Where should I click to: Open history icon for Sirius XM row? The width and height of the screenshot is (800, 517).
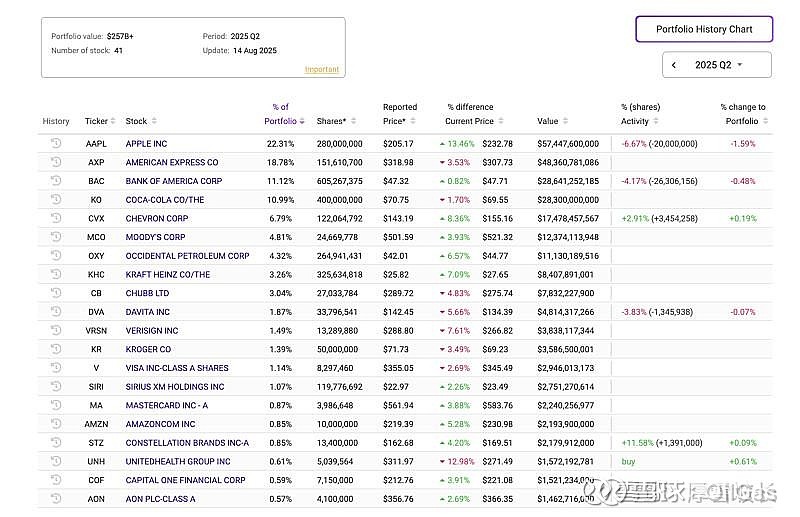click(56, 386)
